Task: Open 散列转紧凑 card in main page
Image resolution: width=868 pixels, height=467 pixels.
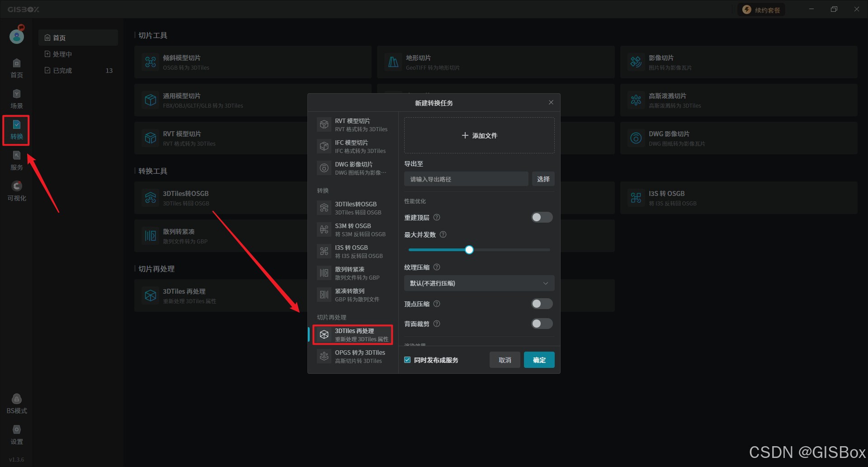Action: pyautogui.click(x=221, y=236)
